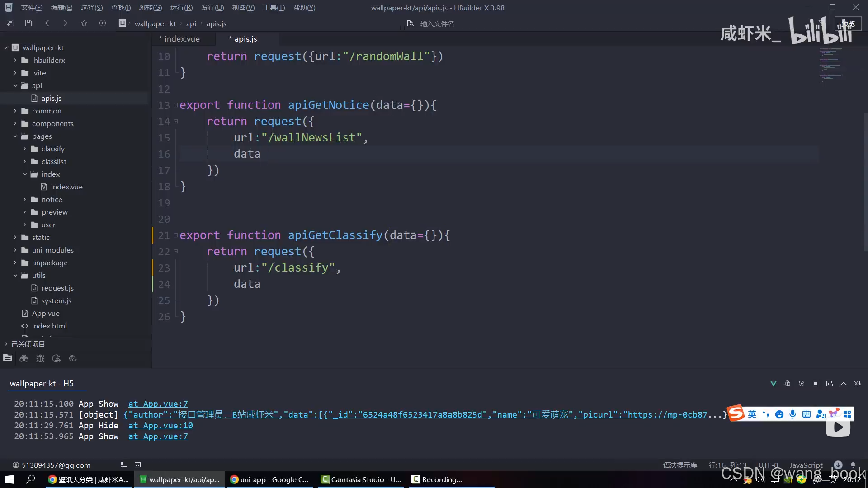Screen dimensions: 868x488
Task: Click the bookmark star icon in toolbar
Action: (x=84, y=23)
